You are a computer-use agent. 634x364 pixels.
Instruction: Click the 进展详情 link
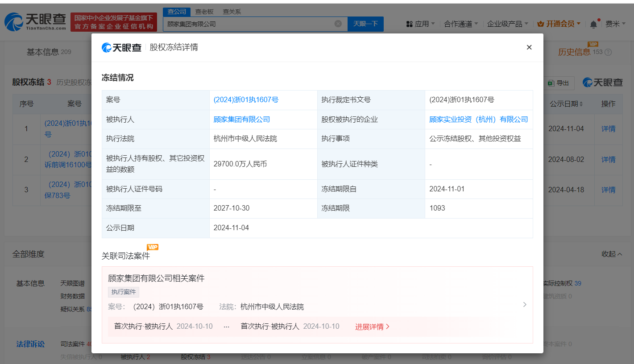pos(372,327)
